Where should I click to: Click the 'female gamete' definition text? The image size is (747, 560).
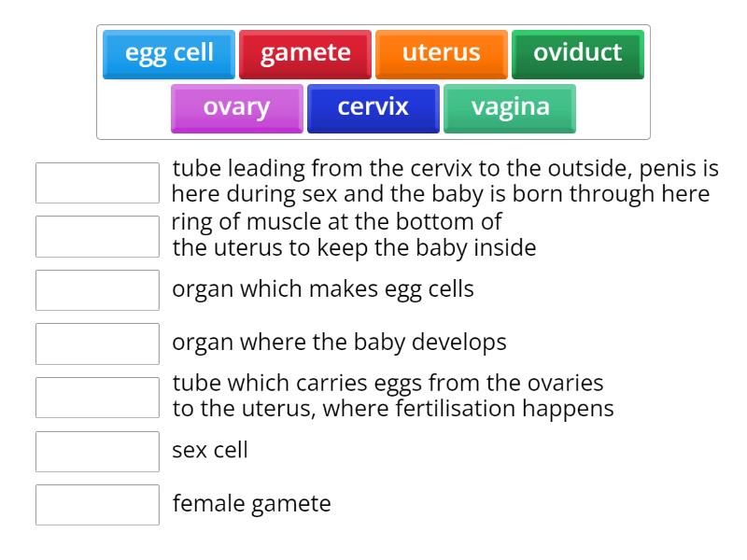click(x=250, y=504)
